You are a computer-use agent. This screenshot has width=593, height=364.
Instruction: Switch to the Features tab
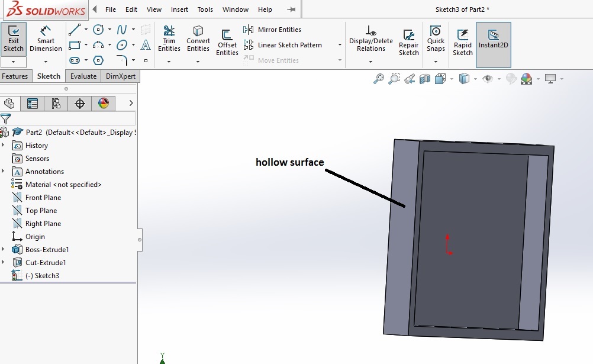(x=15, y=76)
